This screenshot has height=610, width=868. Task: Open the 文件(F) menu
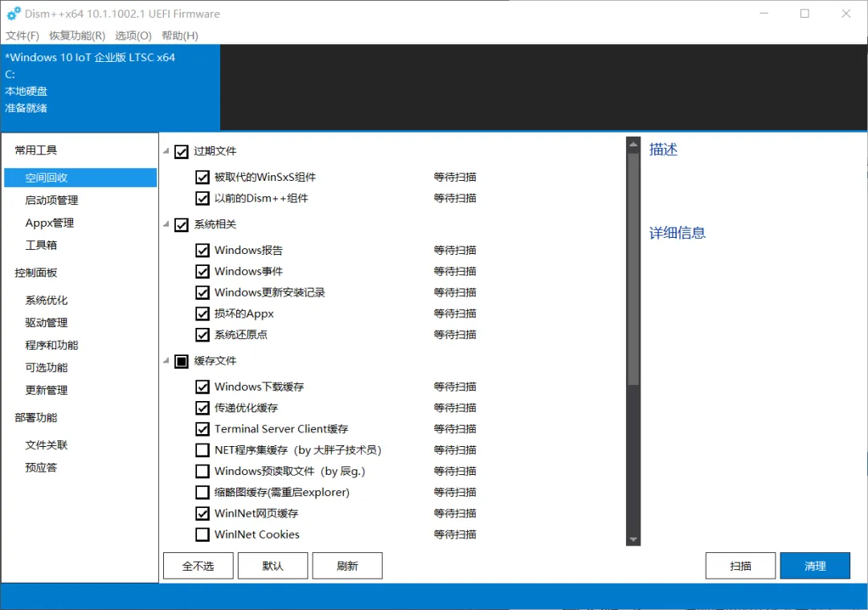(x=23, y=36)
